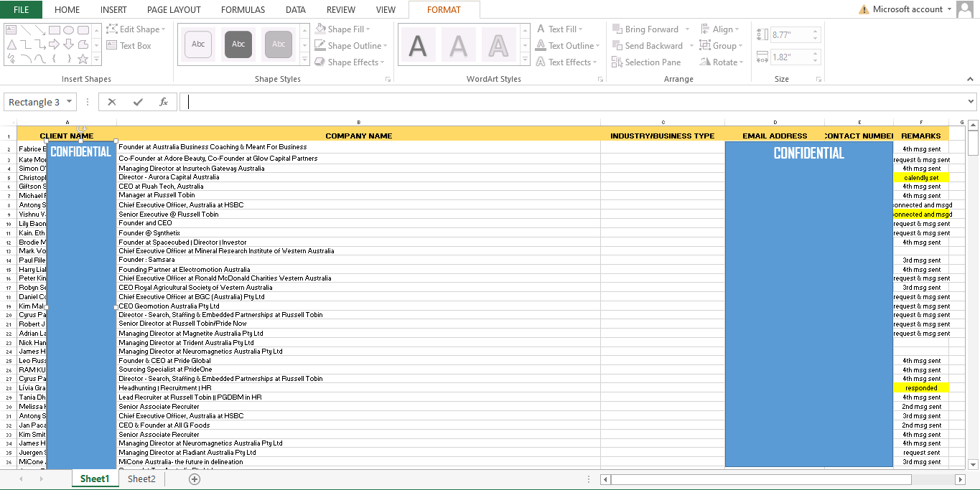The image size is (980, 490).
Task: Select the Down Arrow block shape
Action: tap(68, 44)
